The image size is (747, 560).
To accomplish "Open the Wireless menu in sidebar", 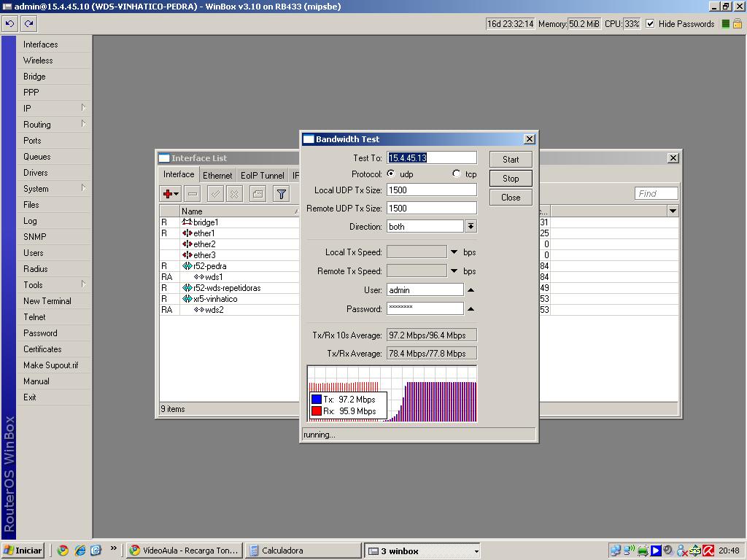I will click(38, 61).
